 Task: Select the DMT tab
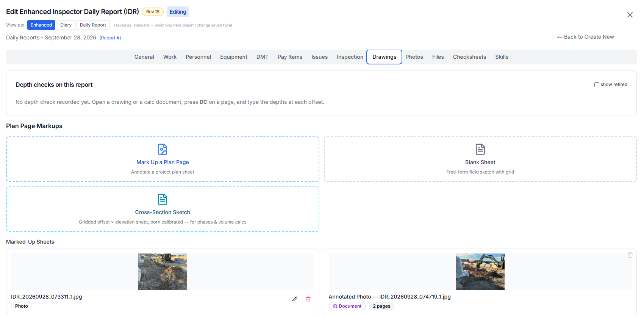(263, 57)
